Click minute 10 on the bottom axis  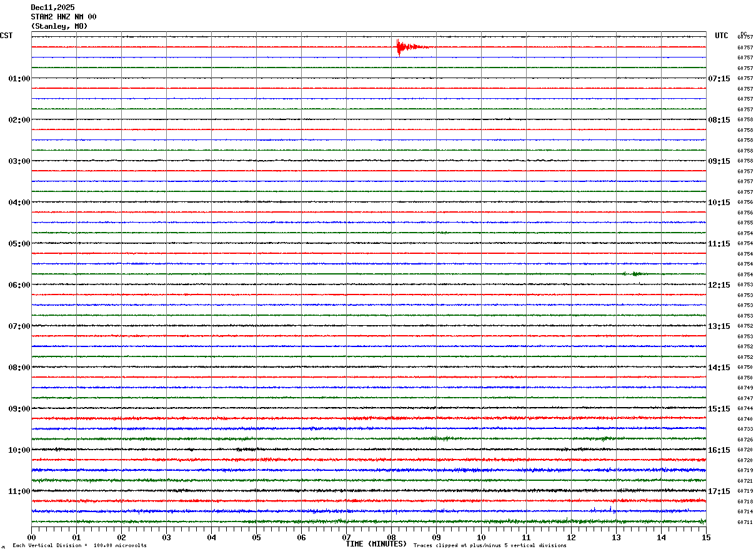pos(481,537)
